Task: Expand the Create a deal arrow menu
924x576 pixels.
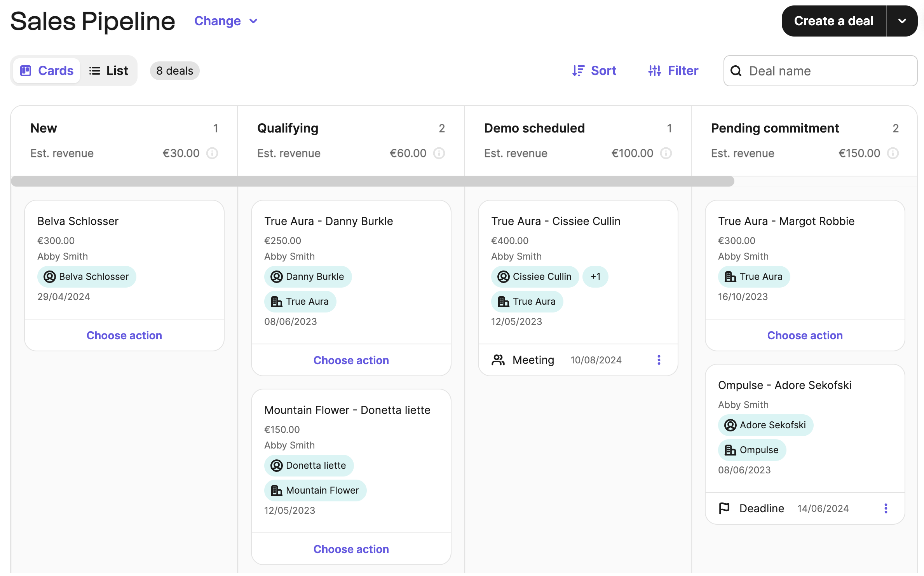Action: [902, 21]
